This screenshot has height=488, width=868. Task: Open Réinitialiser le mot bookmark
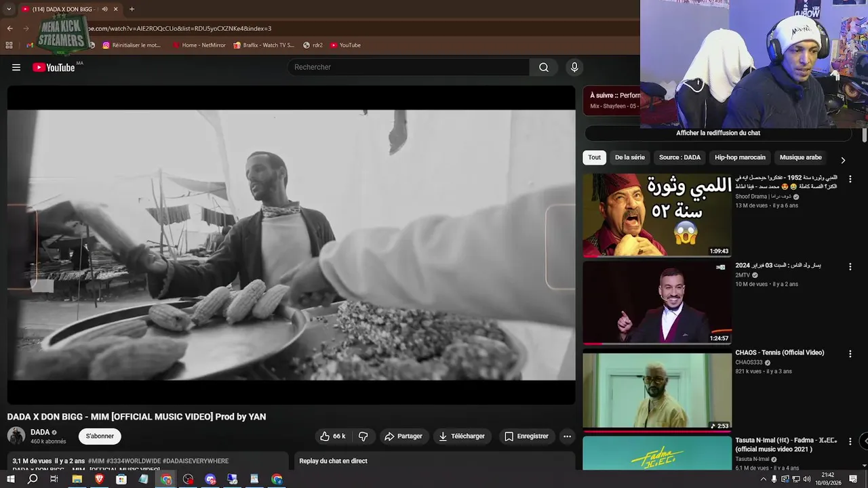(x=132, y=45)
